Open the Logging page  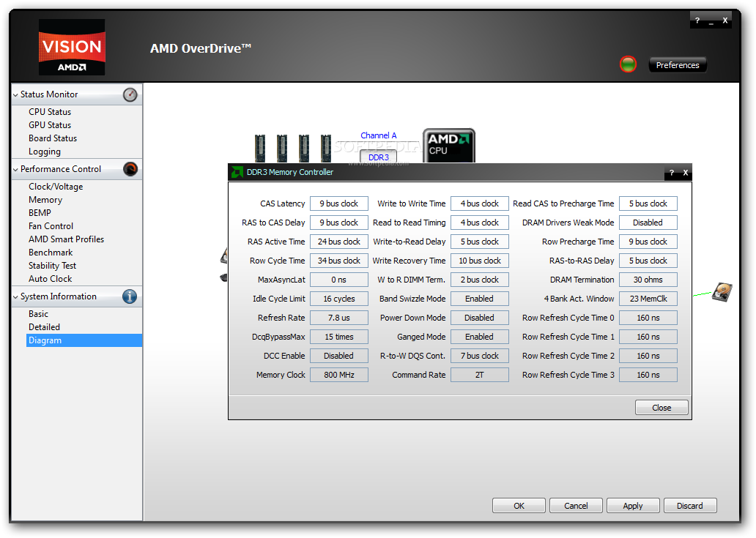click(x=45, y=152)
